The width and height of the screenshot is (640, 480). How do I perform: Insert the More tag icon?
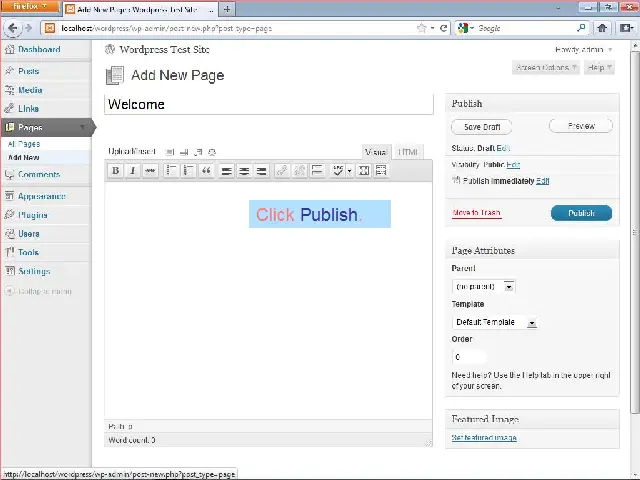pos(317,171)
